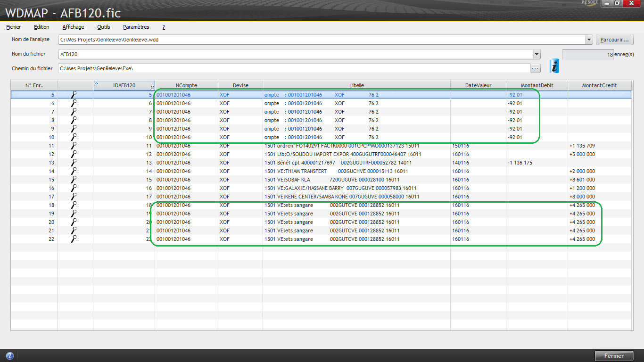This screenshot has width=644, height=362.
Task: Select cell with credit +5 000 000
Action: pos(600,154)
